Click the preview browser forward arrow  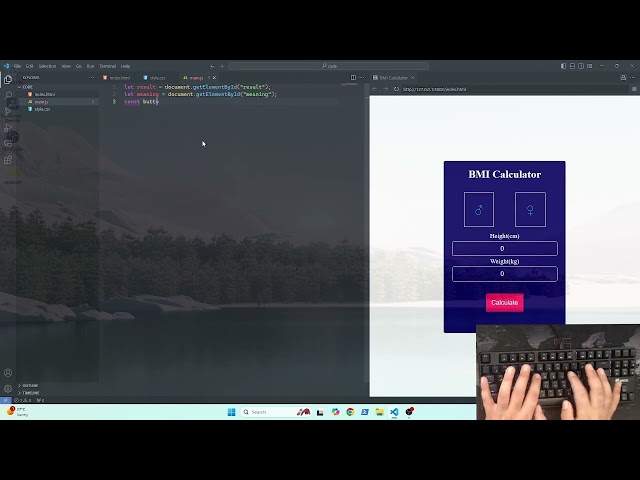pyautogui.click(x=385, y=89)
